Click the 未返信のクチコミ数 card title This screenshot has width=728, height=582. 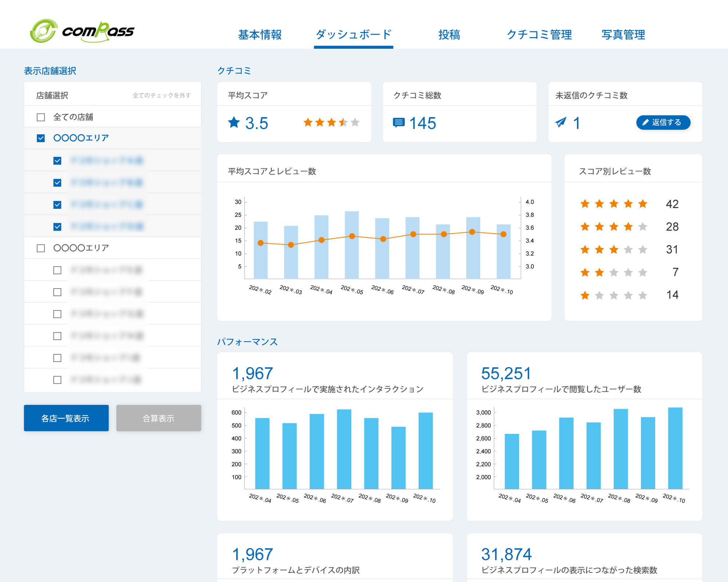pos(591,95)
